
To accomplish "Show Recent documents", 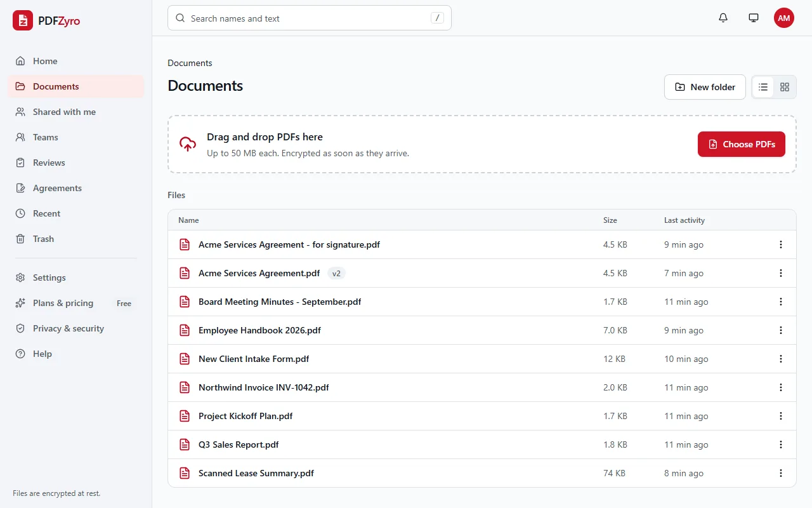I will (x=76, y=213).
